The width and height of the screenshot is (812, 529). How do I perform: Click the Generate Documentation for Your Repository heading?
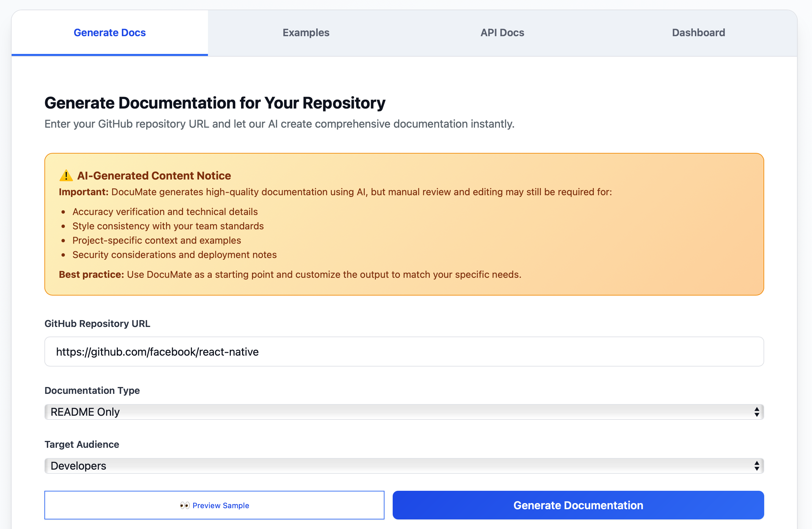[215, 103]
